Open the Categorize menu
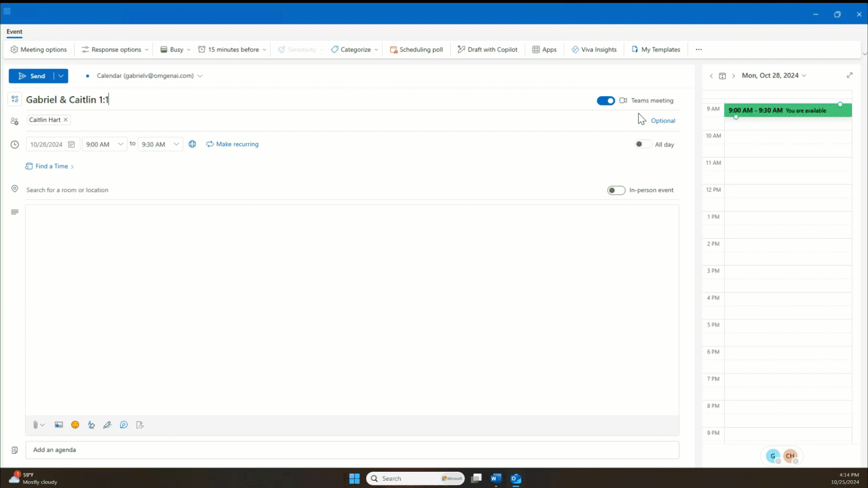 pyautogui.click(x=354, y=49)
